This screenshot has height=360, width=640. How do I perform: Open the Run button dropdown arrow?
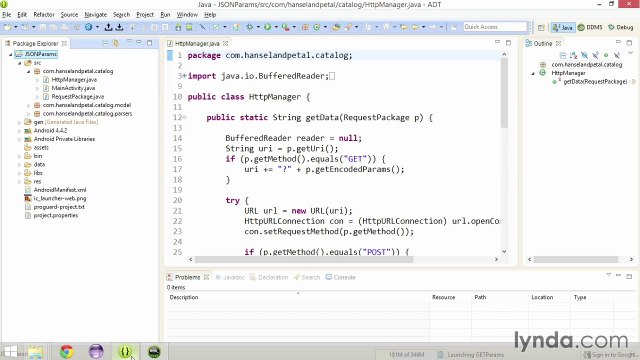click(x=276, y=27)
